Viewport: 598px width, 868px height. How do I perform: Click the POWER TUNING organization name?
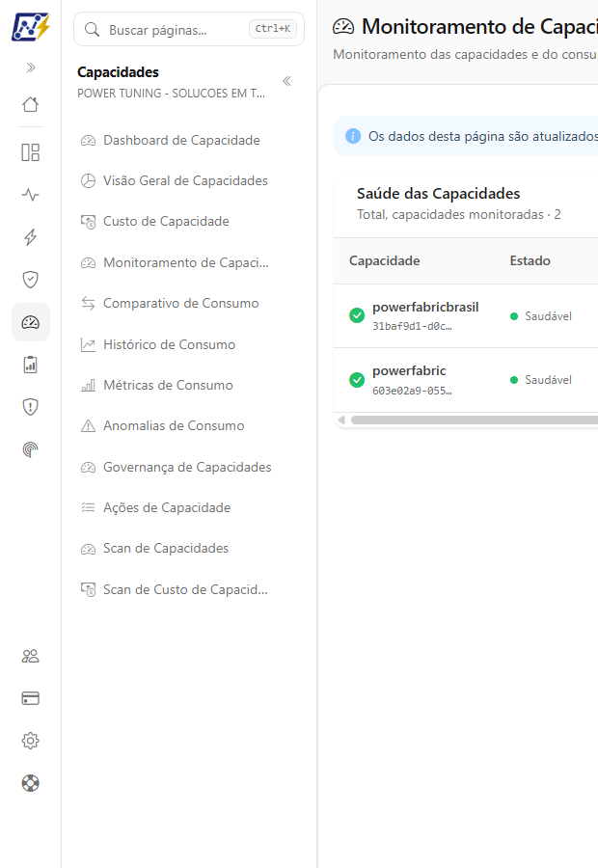point(171,94)
